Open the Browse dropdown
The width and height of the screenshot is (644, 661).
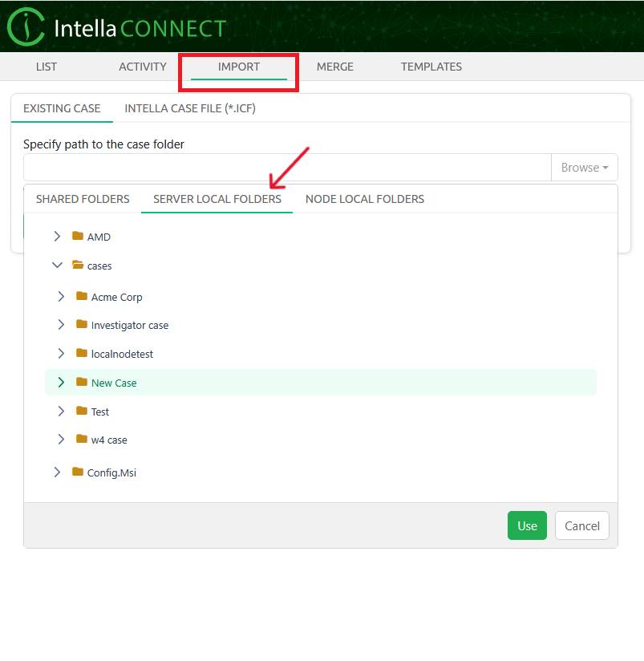(584, 168)
